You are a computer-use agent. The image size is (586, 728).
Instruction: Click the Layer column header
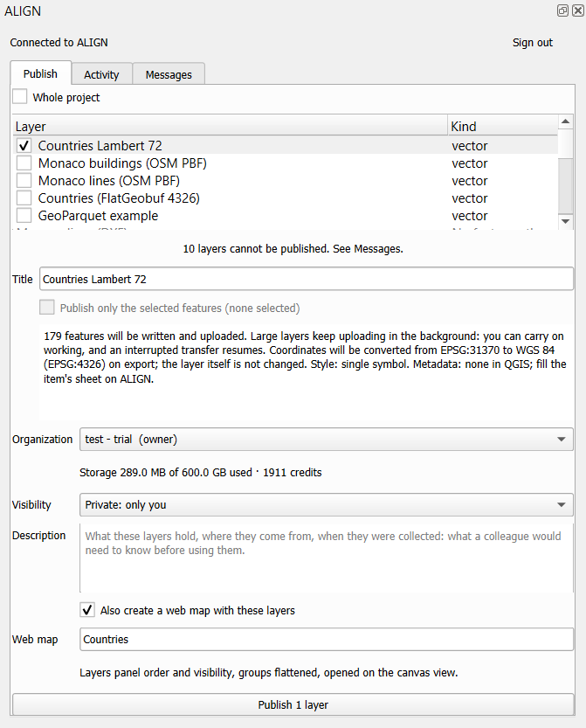tap(230, 126)
